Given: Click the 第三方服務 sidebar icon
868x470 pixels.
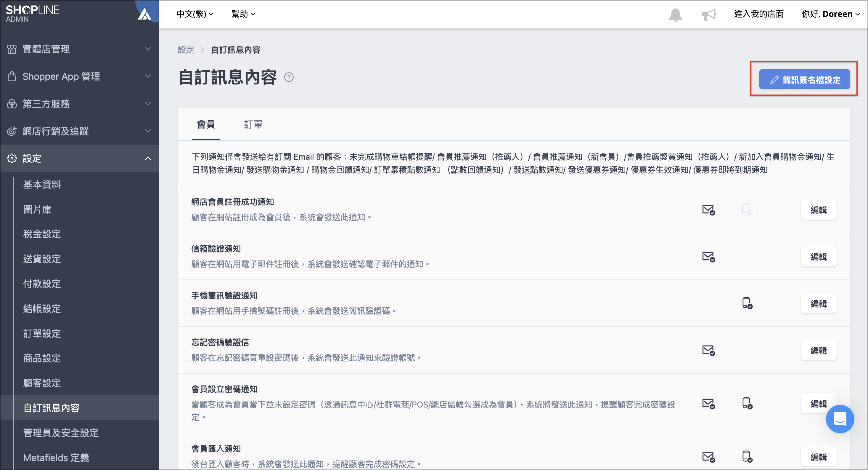Looking at the screenshot, I should pyautogui.click(x=12, y=104).
